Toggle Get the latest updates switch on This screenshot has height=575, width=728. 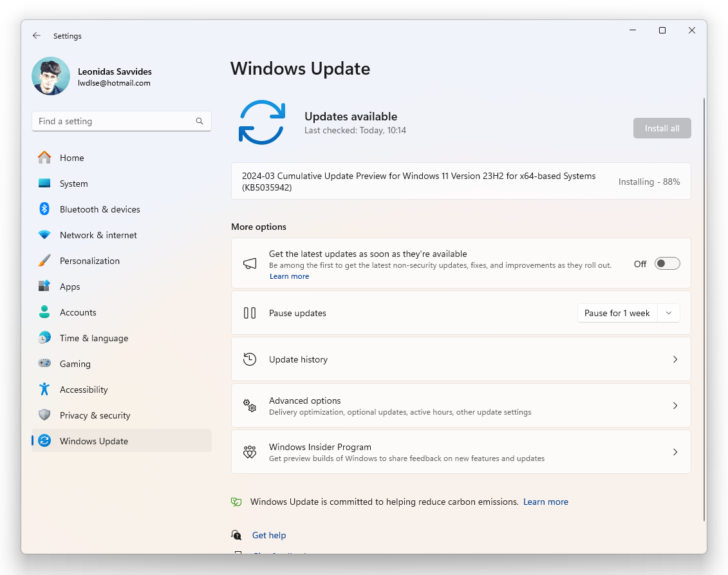(667, 264)
